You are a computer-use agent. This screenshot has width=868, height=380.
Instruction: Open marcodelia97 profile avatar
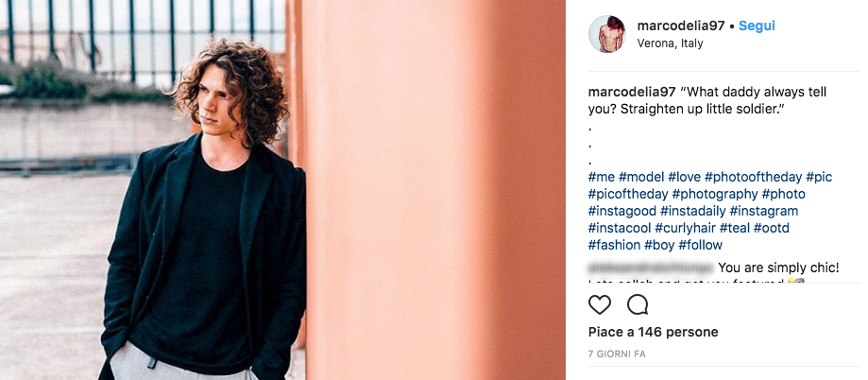607,34
